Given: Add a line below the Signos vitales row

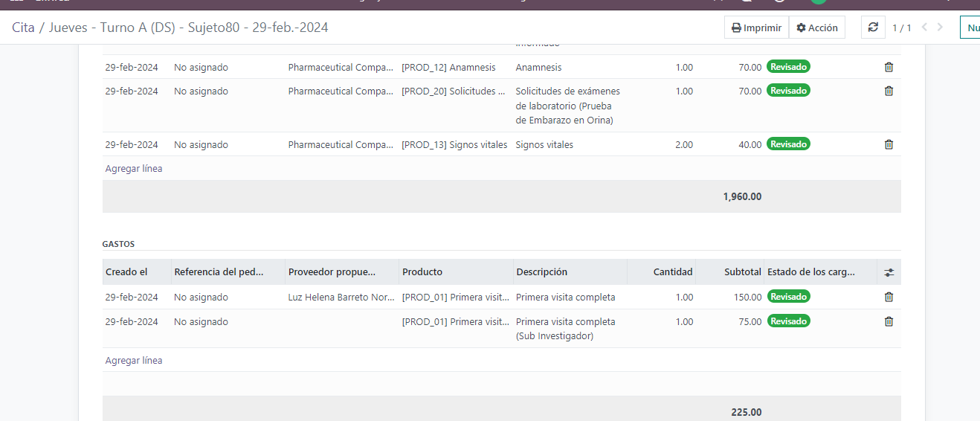Looking at the screenshot, I should pos(134,168).
